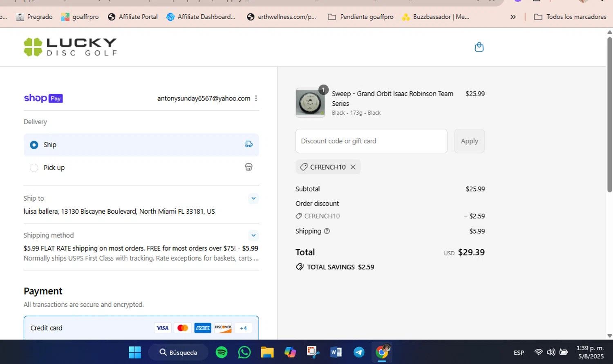The width and height of the screenshot is (613, 364).
Task: Open the Wi-Fi network tray icon
Action: pos(539,352)
